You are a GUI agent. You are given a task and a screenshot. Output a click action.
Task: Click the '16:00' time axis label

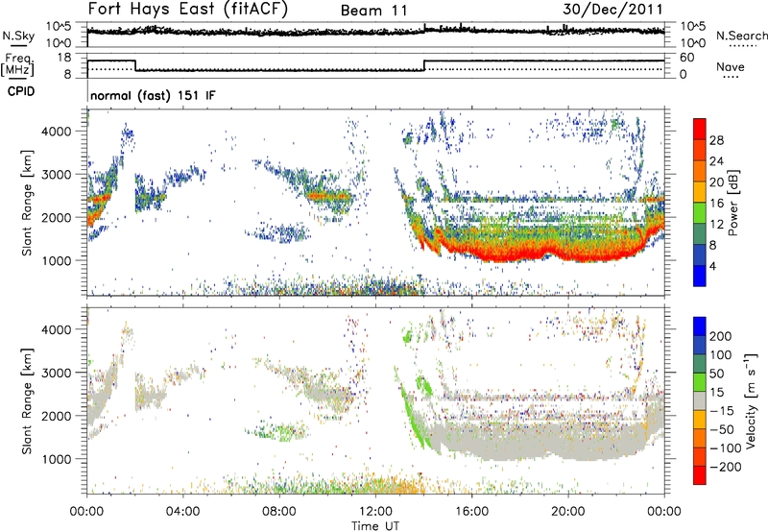[x=471, y=511]
